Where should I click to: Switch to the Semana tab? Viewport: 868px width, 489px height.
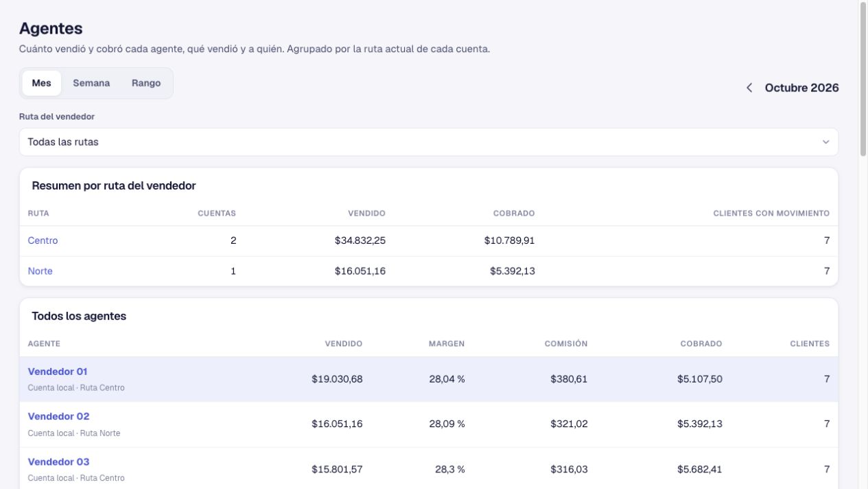pos(91,83)
